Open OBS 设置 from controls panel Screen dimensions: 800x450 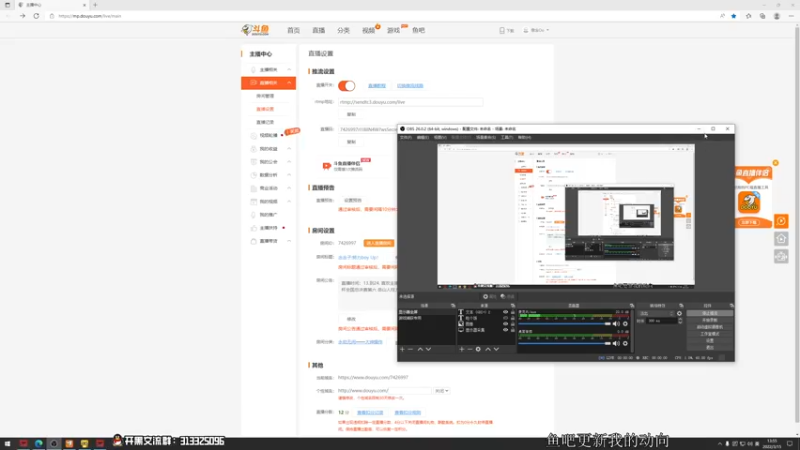pyautogui.click(x=710, y=340)
